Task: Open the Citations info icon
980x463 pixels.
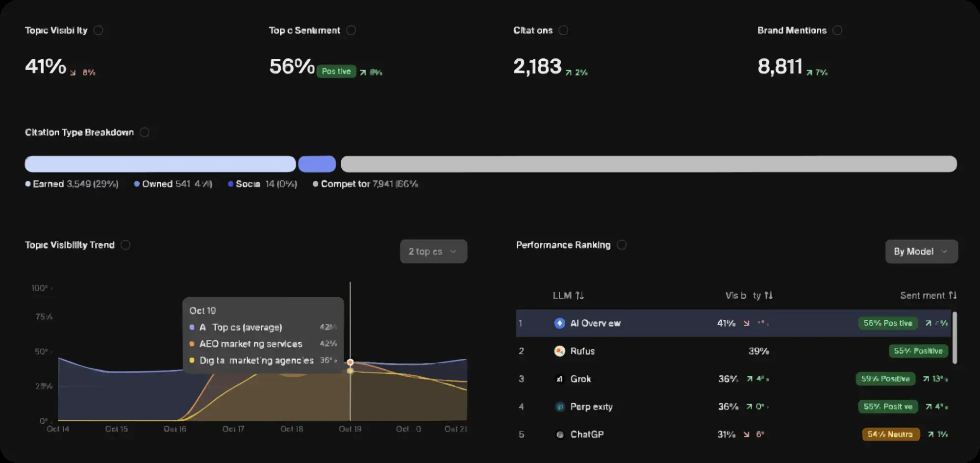Action: [x=564, y=30]
